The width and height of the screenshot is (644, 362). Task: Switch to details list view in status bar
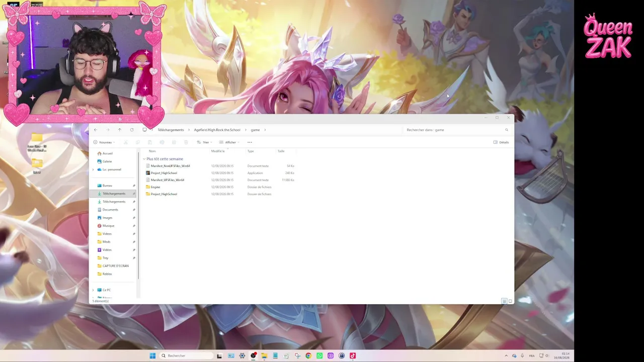click(504, 301)
